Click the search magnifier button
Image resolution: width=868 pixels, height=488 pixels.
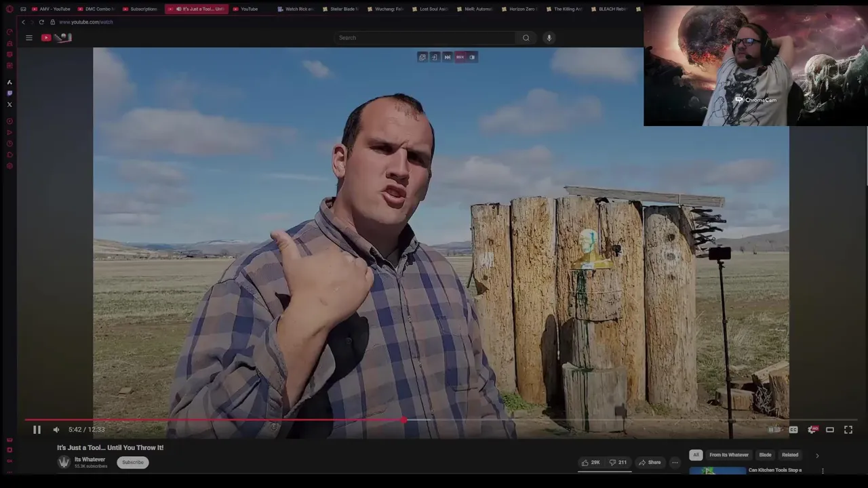(526, 38)
